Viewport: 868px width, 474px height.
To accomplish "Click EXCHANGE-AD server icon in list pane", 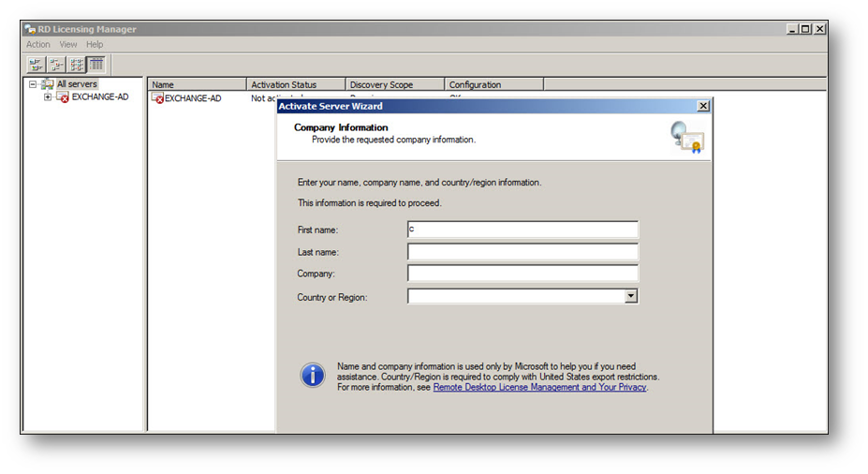I will coord(157,98).
